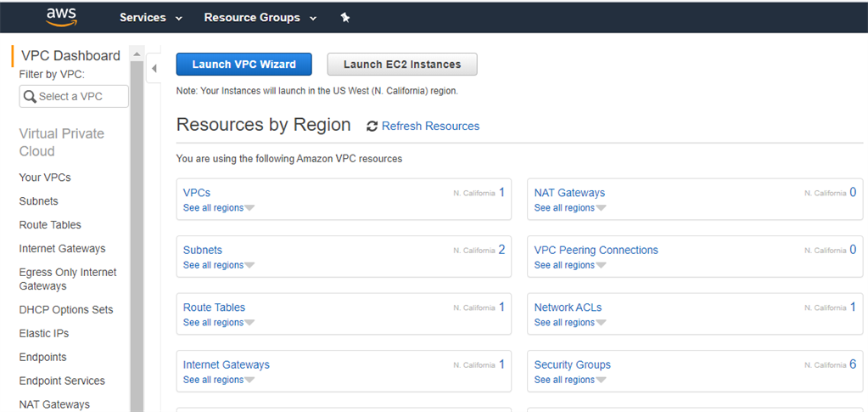The width and height of the screenshot is (868, 412).
Task: Click the NAT Gateways count number 0
Action: (853, 193)
